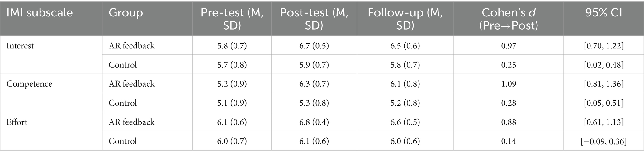Viewport: 644px width, 156px height.
Task: Select the Cohen's d (Pre→Post) header
Action: [509, 19]
